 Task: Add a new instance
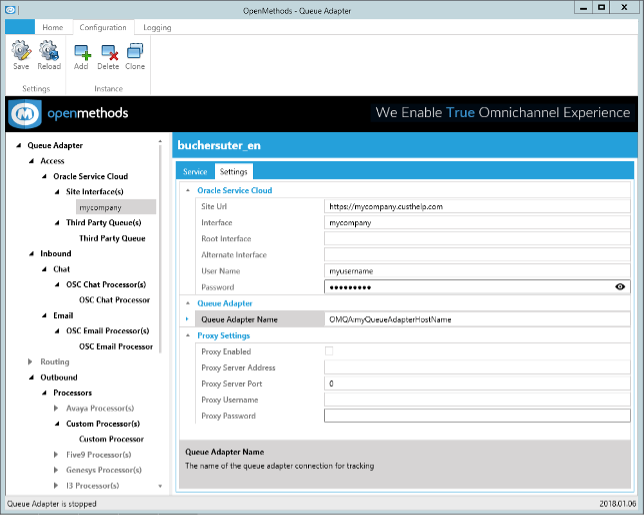(81, 57)
